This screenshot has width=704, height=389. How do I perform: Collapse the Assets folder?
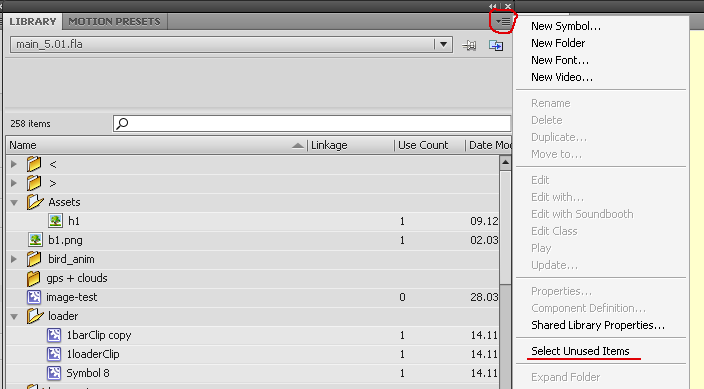(x=14, y=203)
